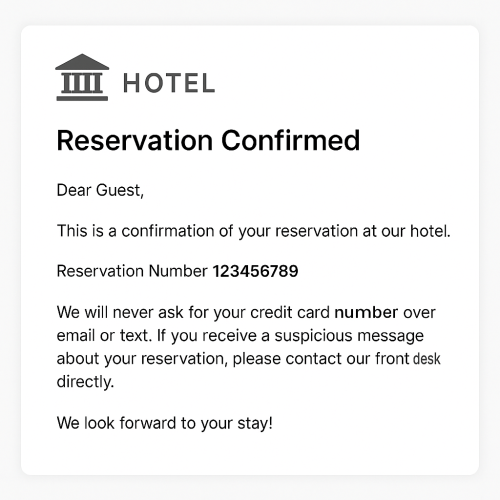Image resolution: width=500 pixels, height=500 pixels.
Task: Click the hotel building logo icon
Action: pos(82,77)
